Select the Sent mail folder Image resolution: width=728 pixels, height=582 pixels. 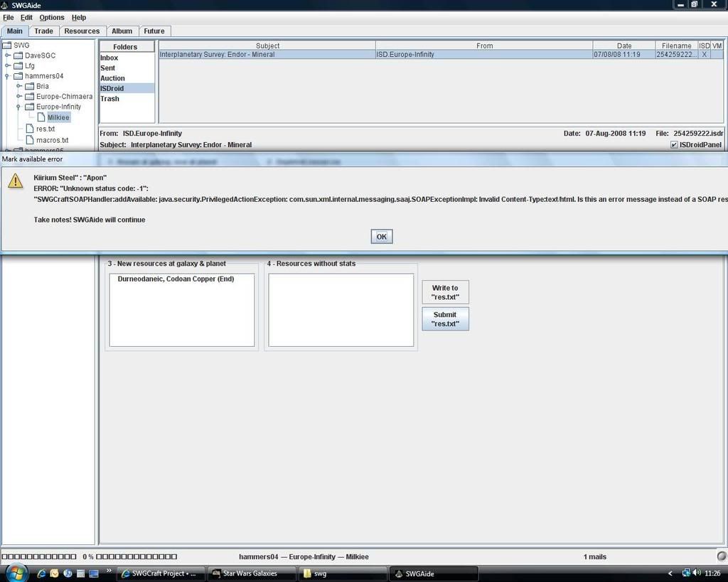coord(127,68)
